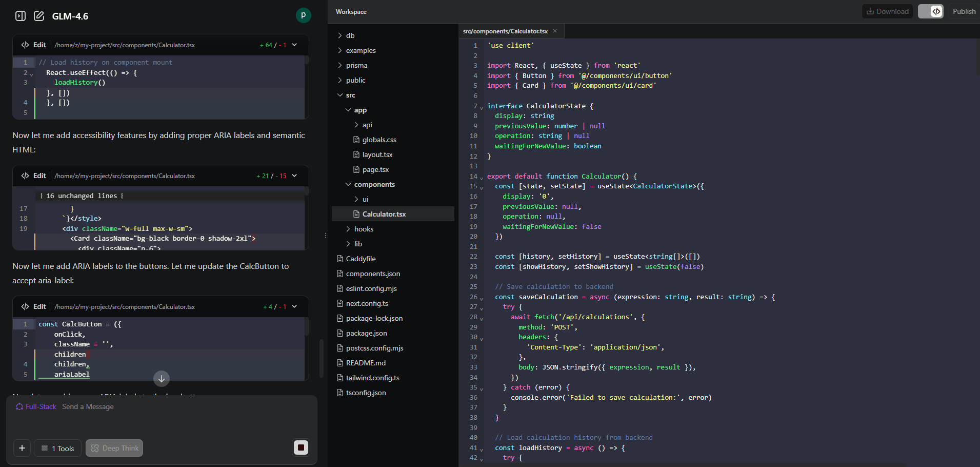The width and height of the screenshot is (980, 467).
Task: Open package.json in the file tree
Action: [x=366, y=333]
